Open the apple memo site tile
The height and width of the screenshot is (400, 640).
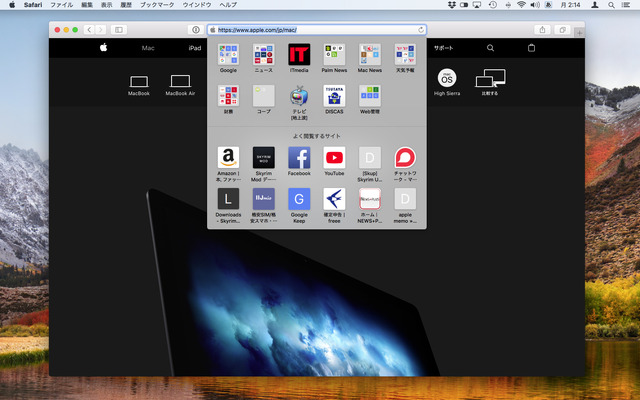(405, 199)
